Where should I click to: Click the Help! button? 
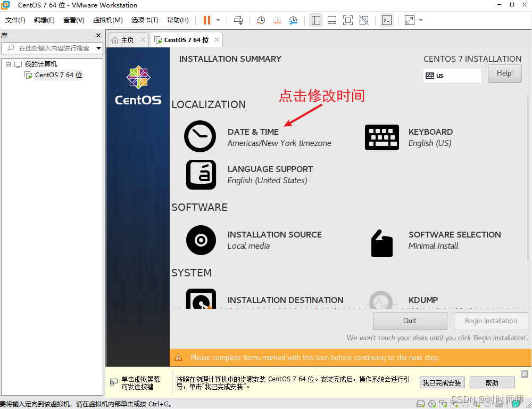coord(504,73)
